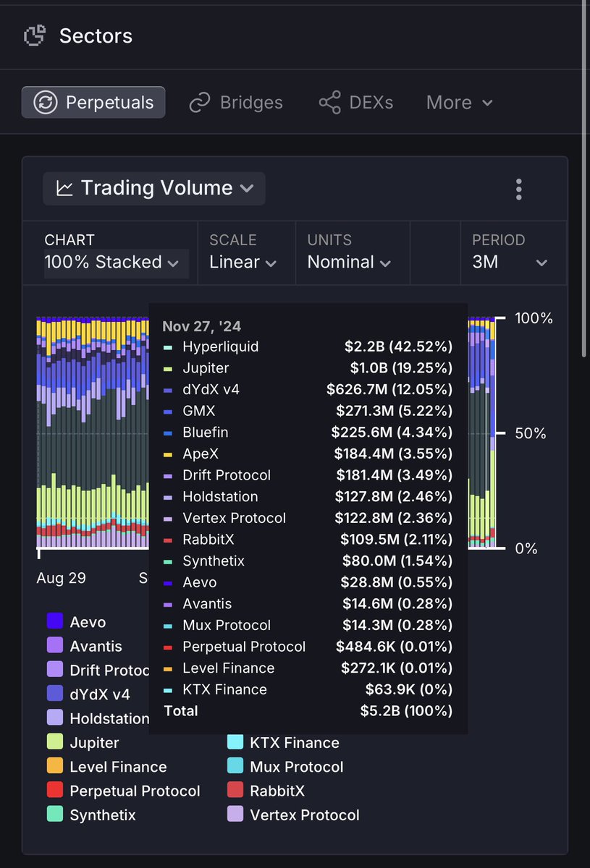Open the Units Nominal dropdown
This screenshot has height=868, width=590.
tap(350, 262)
